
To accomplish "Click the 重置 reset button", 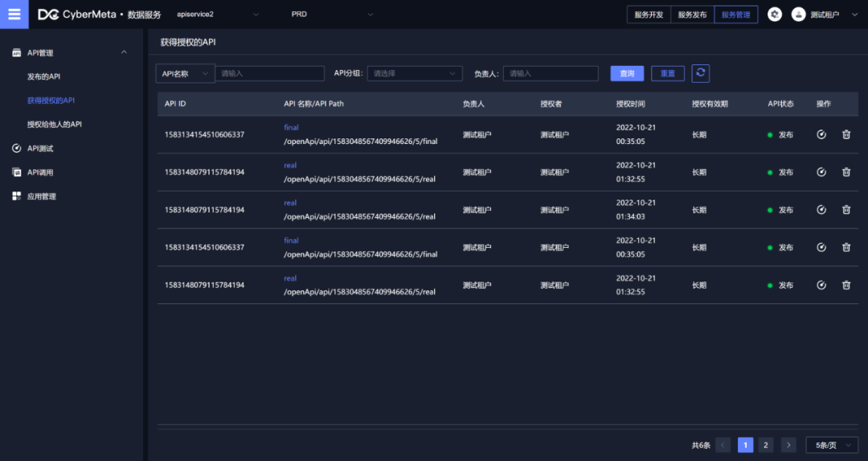I will tap(668, 73).
